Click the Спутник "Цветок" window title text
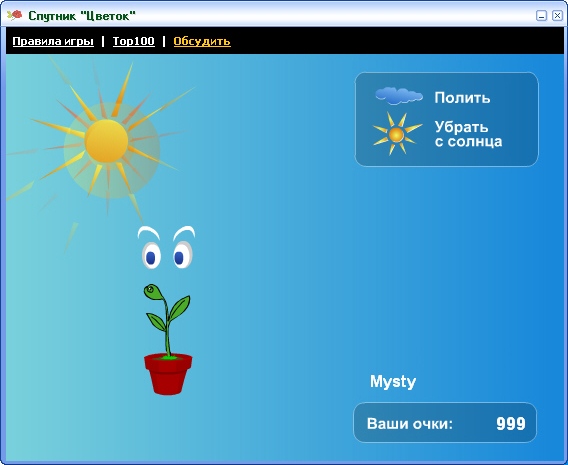This screenshot has height=465, width=568. point(82,16)
